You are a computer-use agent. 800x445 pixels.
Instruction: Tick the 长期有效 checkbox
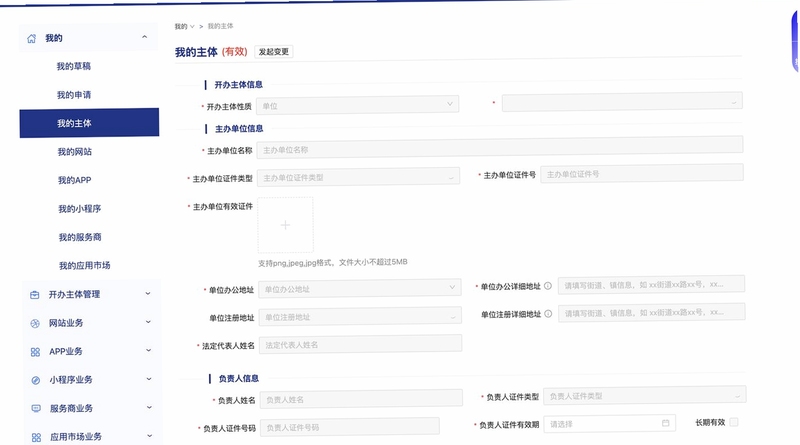tap(734, 422)
